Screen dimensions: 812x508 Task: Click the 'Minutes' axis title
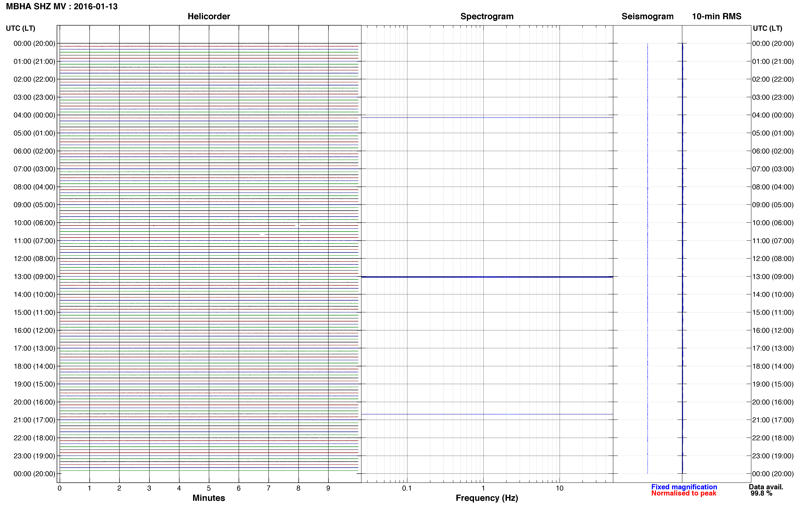[209, 498]
